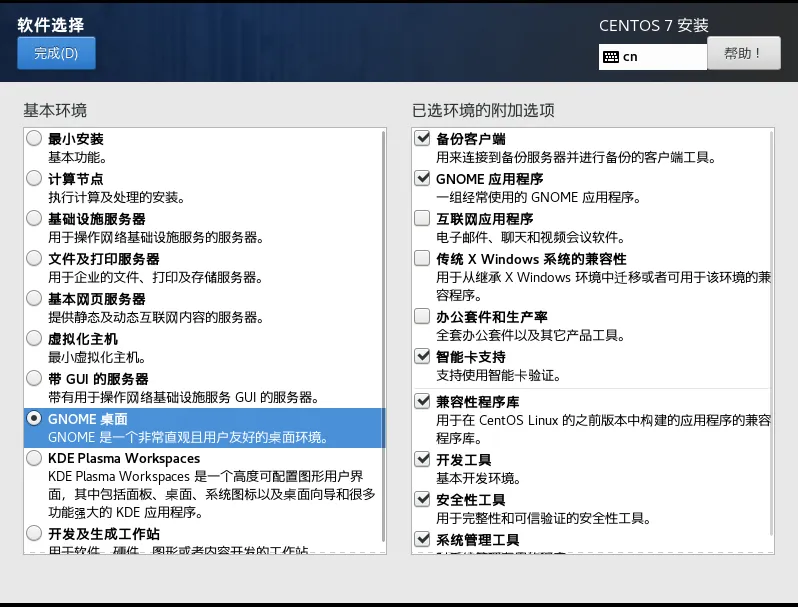The width and height of the screenshot is (798, 607).
Task: Click the description 电子邮件、聊天和视频会议软件。
Action: pos(530,237)
